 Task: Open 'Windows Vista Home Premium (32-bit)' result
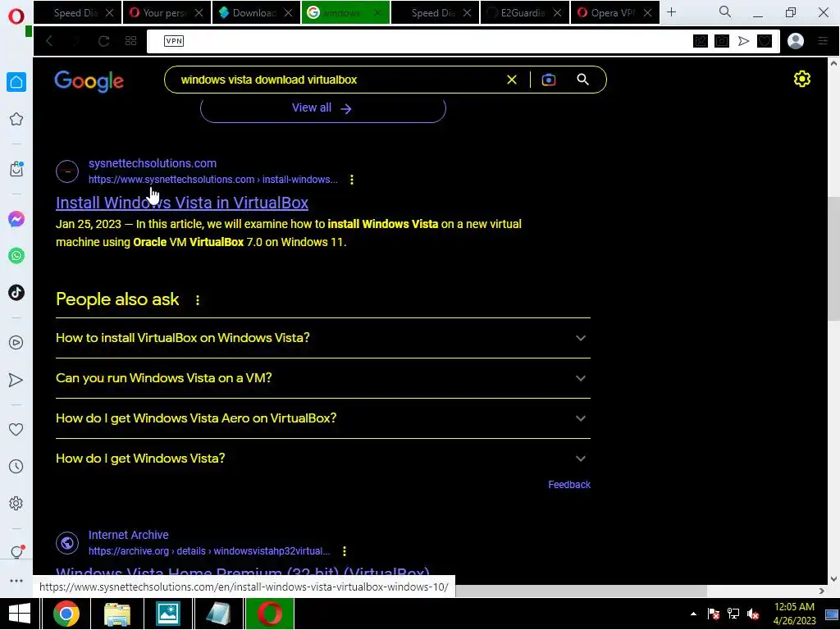(x=243, y=572)
